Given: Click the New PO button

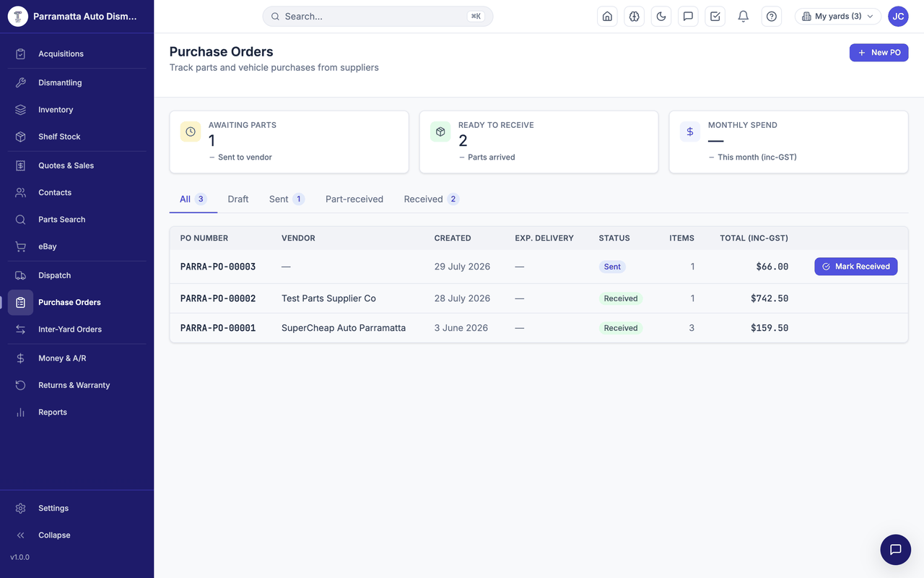Looking at the screenshot, I should click(x=879, y=52).
